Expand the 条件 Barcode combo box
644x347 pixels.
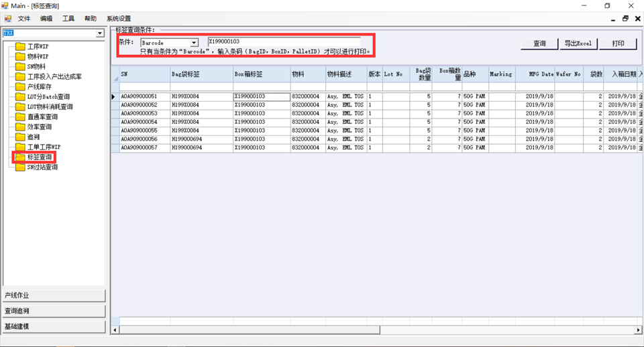coord(194,43)
